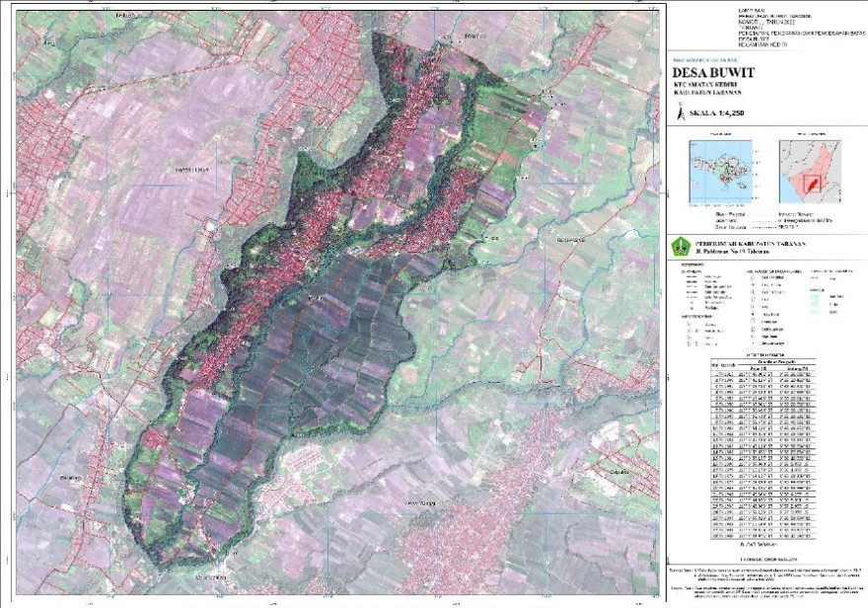Open the pink regency locator inset map
The image size is (868, 608).
[x=810, y=171]
